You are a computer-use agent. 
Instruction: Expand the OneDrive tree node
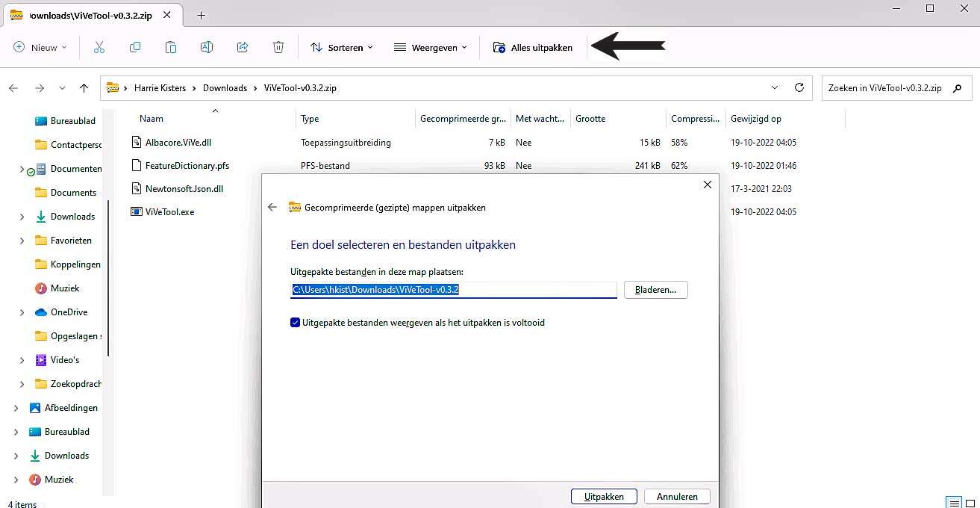pos(22,312)
